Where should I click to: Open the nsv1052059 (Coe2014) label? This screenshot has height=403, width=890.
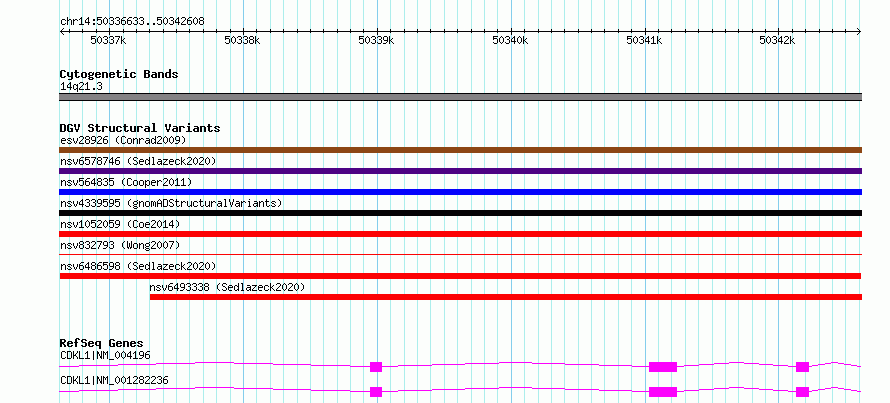tap(120, 224)
